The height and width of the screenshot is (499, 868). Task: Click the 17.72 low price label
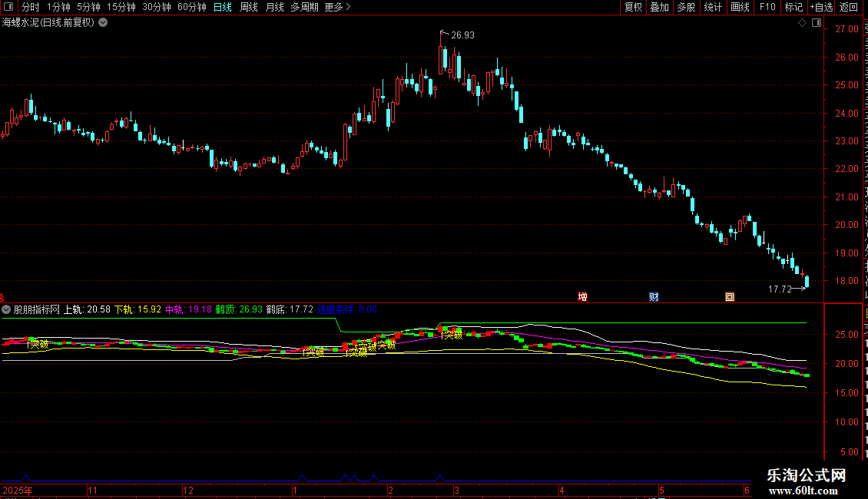pyautogui.click(x=780, y=289)
